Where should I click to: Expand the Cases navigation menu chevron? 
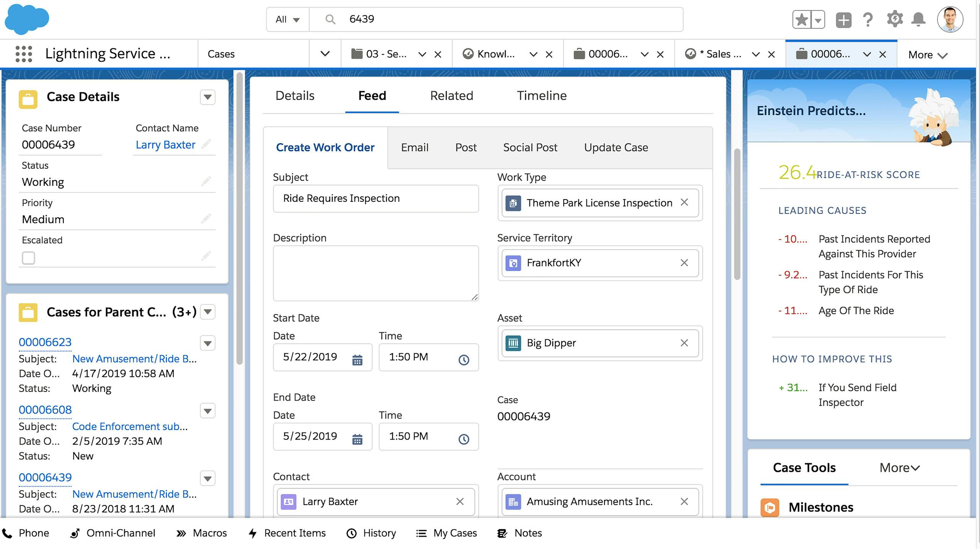pos(325,54)
